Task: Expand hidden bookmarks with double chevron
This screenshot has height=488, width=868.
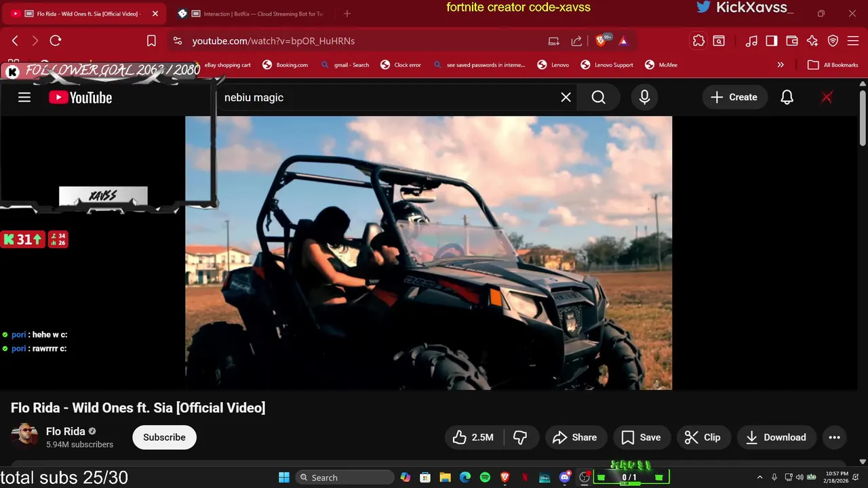Action: pyautogui.click(x=781, y=65)
